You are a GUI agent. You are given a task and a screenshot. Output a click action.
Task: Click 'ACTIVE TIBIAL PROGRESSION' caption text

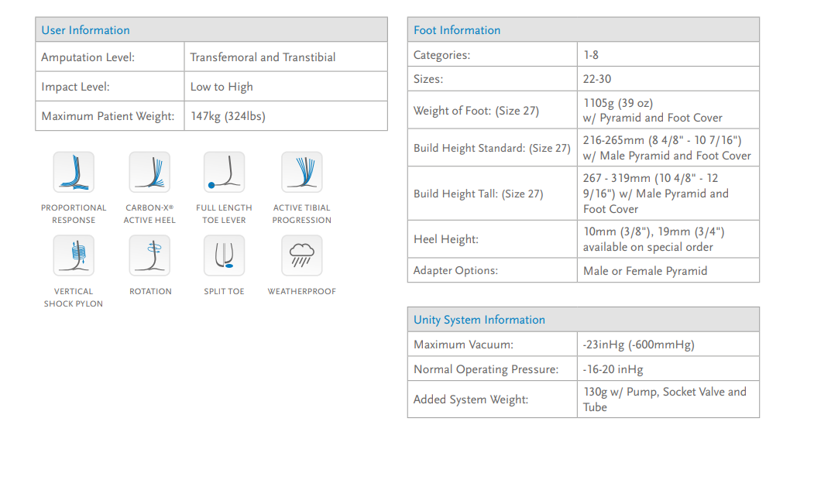coord(301,214)
